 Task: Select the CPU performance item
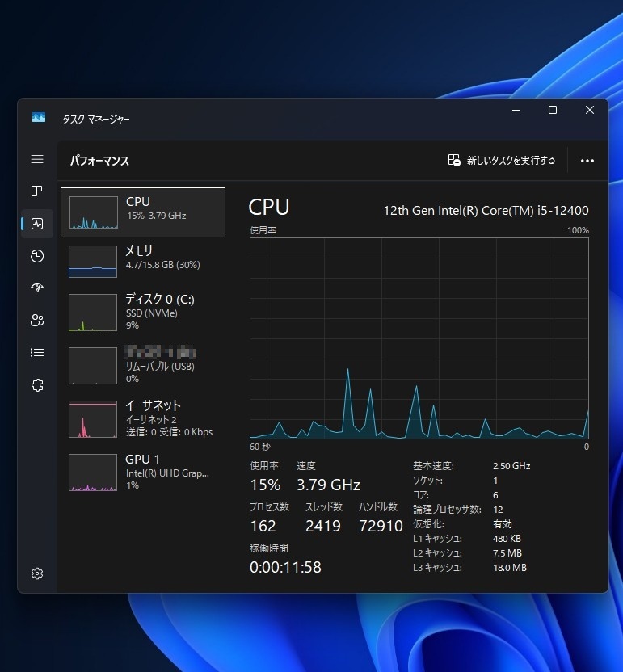(143, 212)
